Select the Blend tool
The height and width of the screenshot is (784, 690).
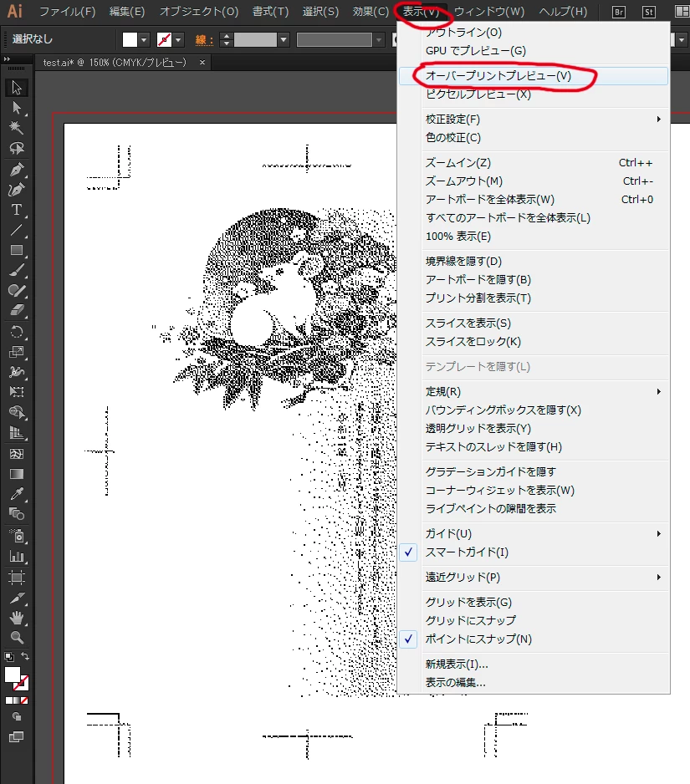(17, 514)
